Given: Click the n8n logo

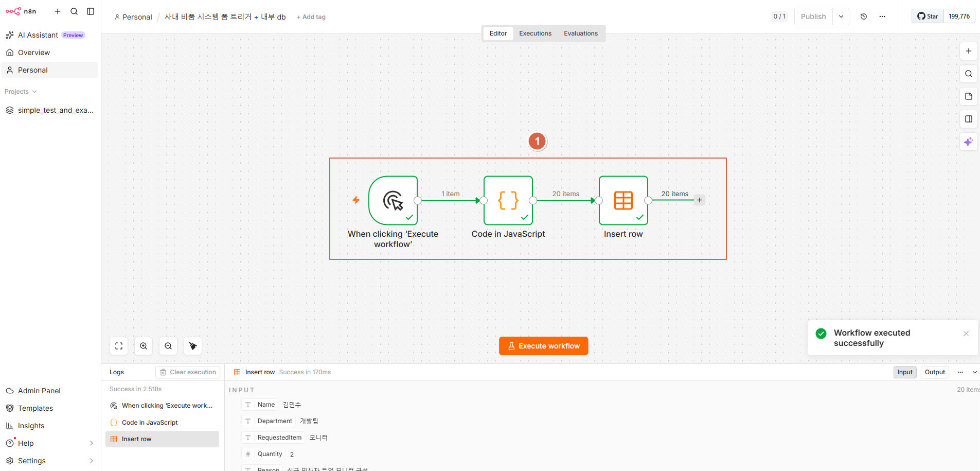Looking at the screenshot, I should 21,11.
